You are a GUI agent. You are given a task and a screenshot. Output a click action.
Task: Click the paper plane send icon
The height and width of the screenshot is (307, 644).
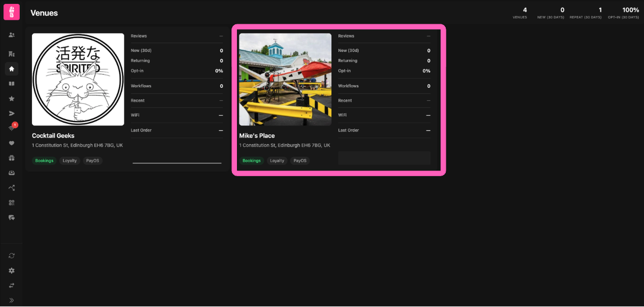(x=12, y=114)
